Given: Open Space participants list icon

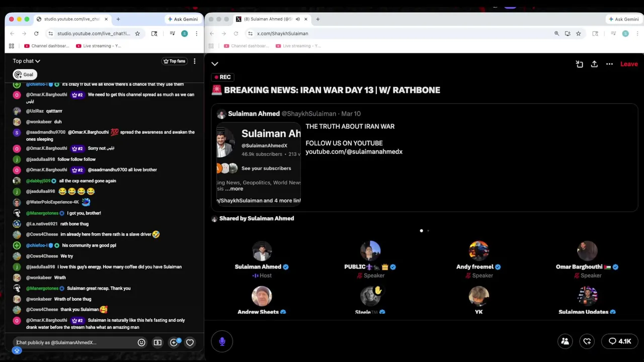Looking at the screenshot, I should [565, 341].
